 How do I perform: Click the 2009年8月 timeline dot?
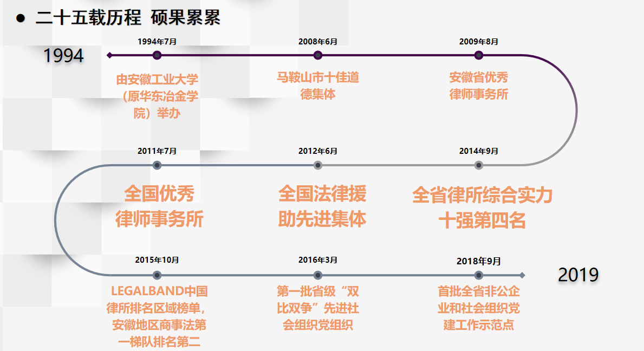(x=478, y=55)
